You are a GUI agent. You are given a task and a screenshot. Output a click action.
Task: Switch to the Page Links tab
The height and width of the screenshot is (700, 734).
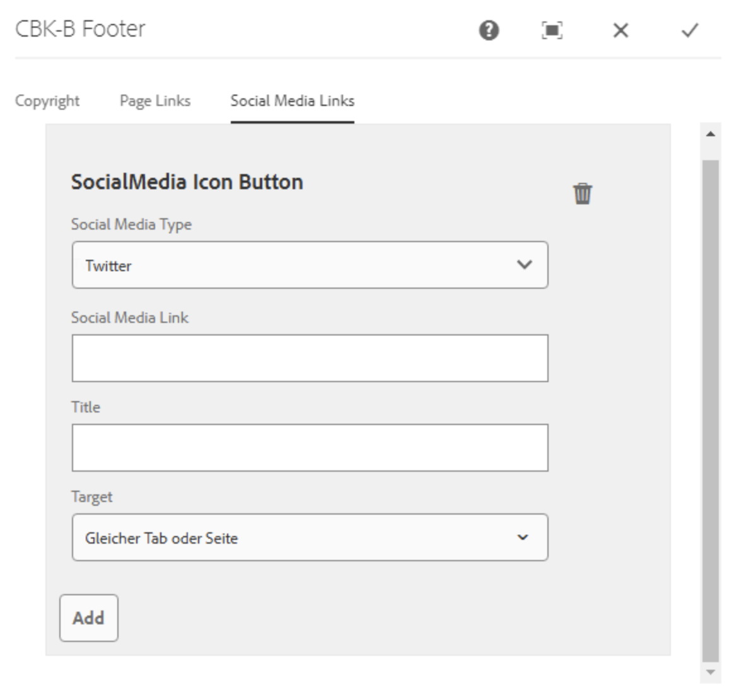[x=154, y=100]
